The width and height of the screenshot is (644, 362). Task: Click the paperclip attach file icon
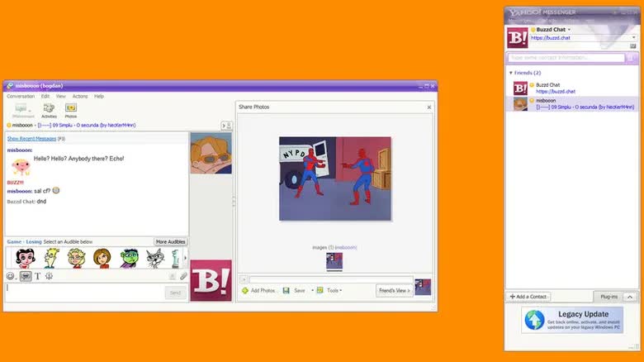[x=183, y=276]
